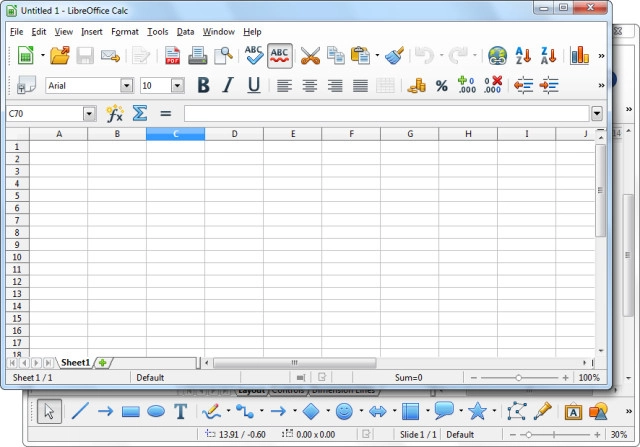Increase indent
Image resolution: width=640 pixels, height=447 pixels.
point(549,85)
